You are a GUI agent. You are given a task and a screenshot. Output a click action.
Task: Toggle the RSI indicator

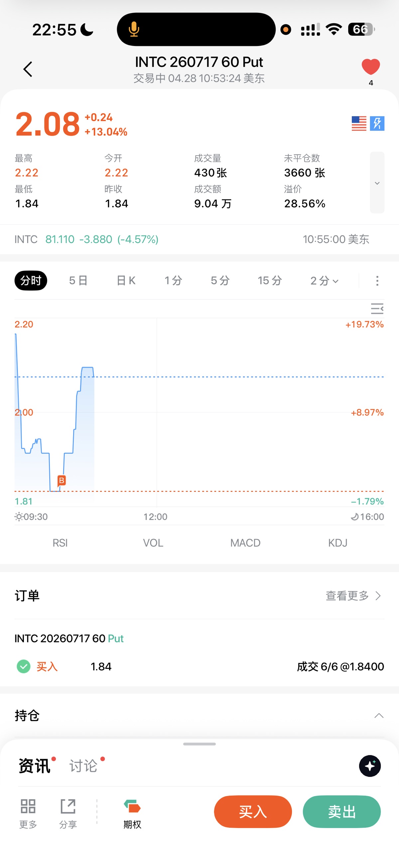[60, 543]
